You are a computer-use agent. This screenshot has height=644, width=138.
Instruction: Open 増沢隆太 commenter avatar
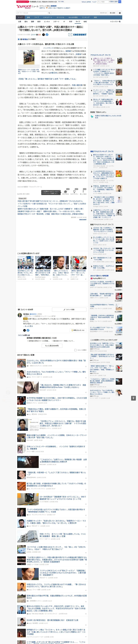(20, 315)
